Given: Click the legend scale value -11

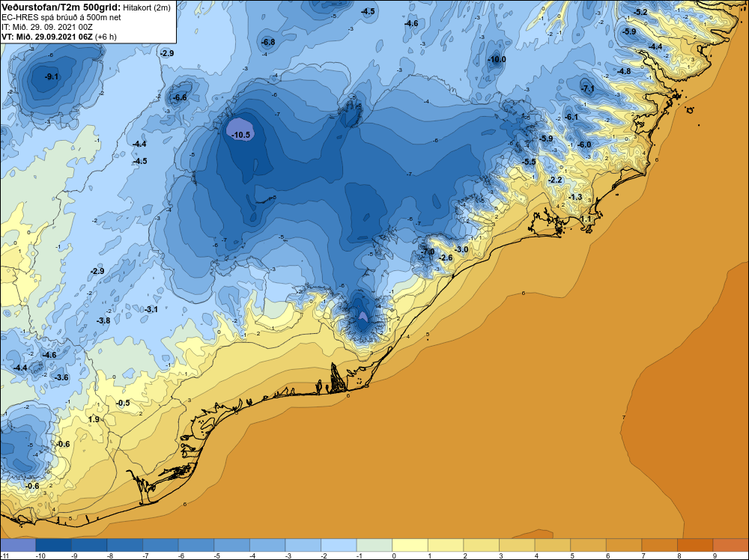Looking at the screenshot, I should pos(4,556).
